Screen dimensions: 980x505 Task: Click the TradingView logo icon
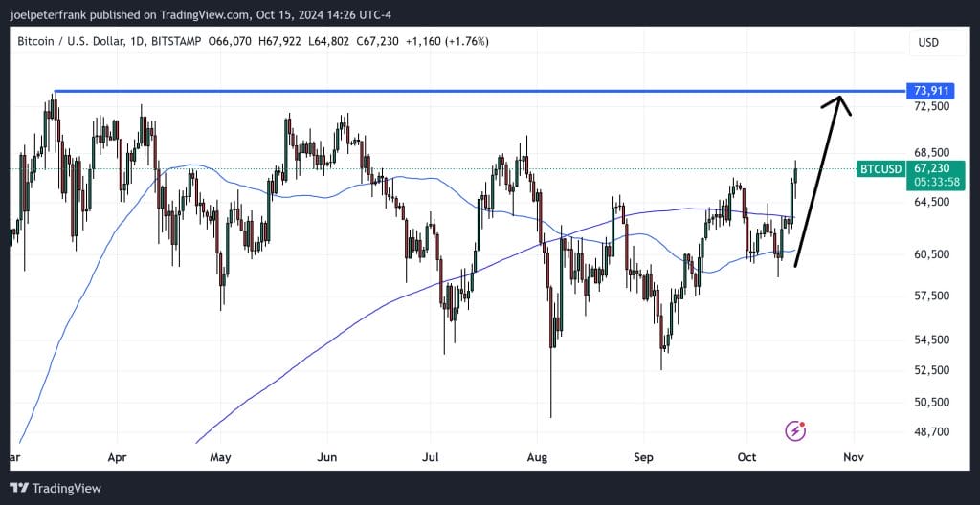click(x=19, y=488)
